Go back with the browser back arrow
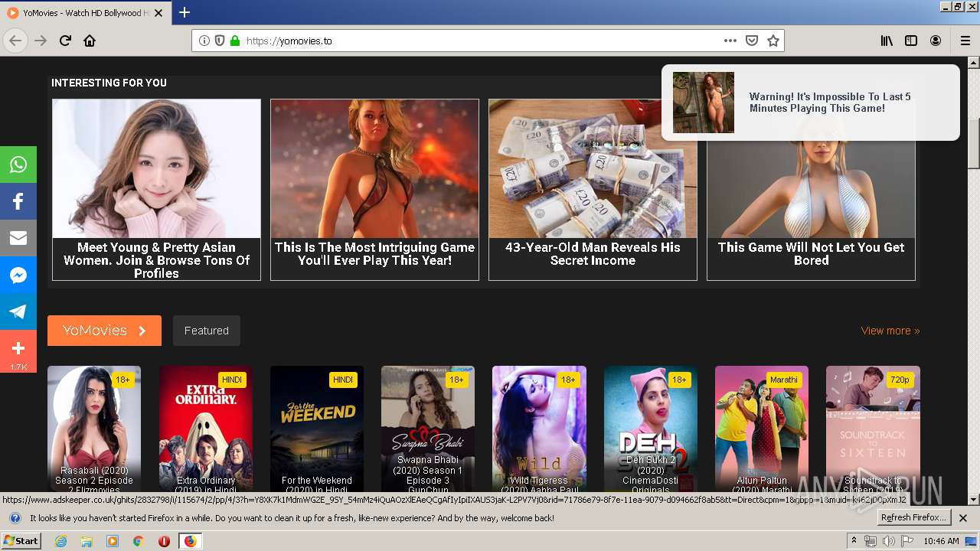Screen dimensions: 980x551 (x=15, y=41)
